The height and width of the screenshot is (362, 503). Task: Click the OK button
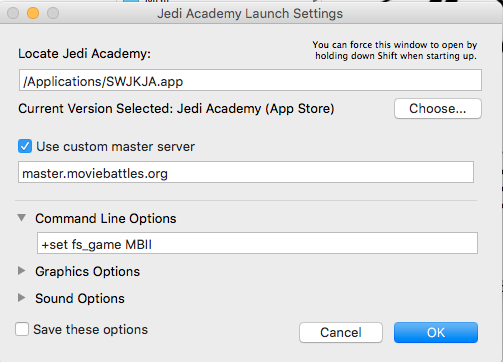[436, 332]
